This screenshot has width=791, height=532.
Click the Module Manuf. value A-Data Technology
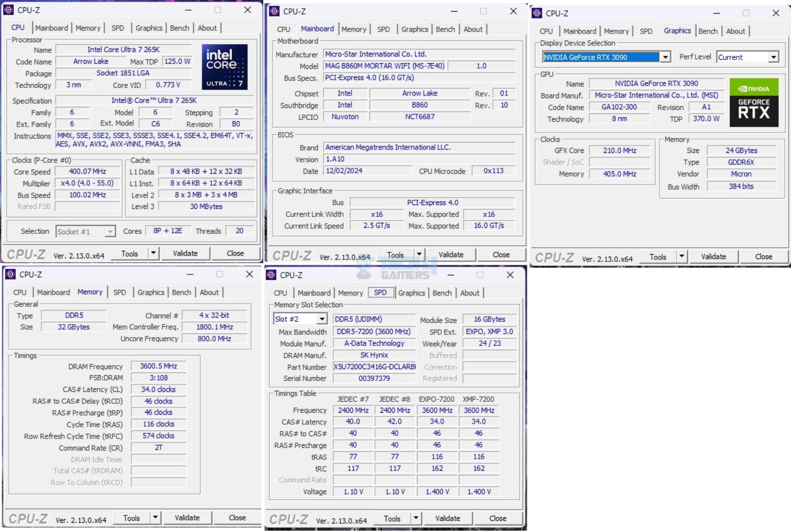point(374,343)
